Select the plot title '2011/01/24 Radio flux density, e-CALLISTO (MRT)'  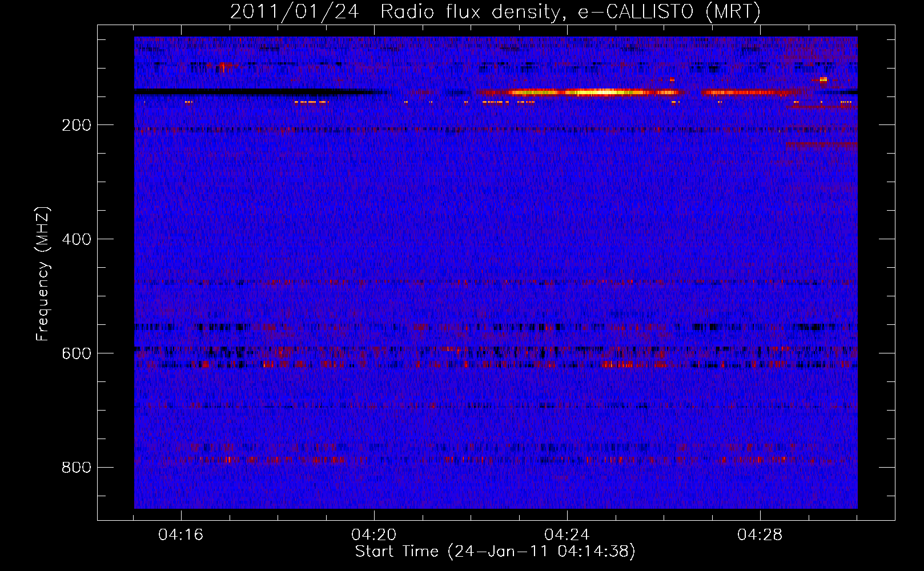click(x=495, y=11)
